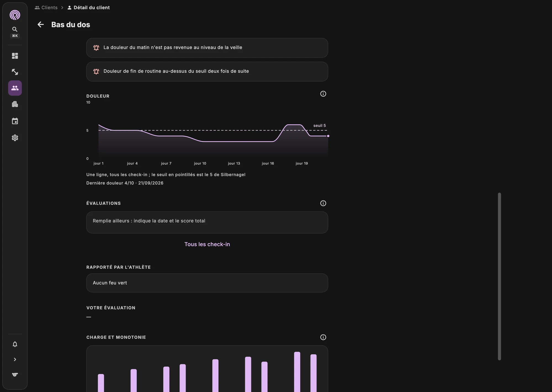Click the page vertical scrollbar
This screenshot has height=392, width=552.
(499, 276)
